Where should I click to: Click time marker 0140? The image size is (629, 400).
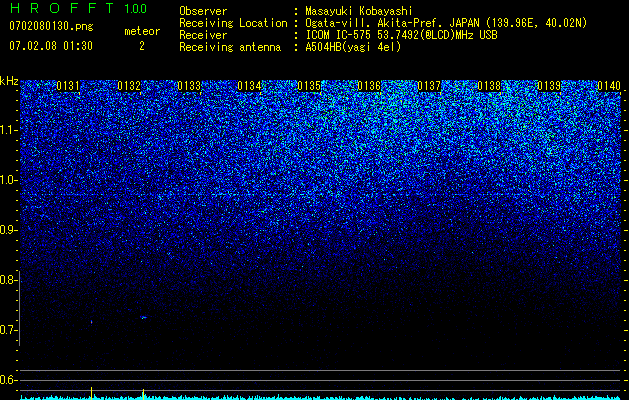pos(609,86)
